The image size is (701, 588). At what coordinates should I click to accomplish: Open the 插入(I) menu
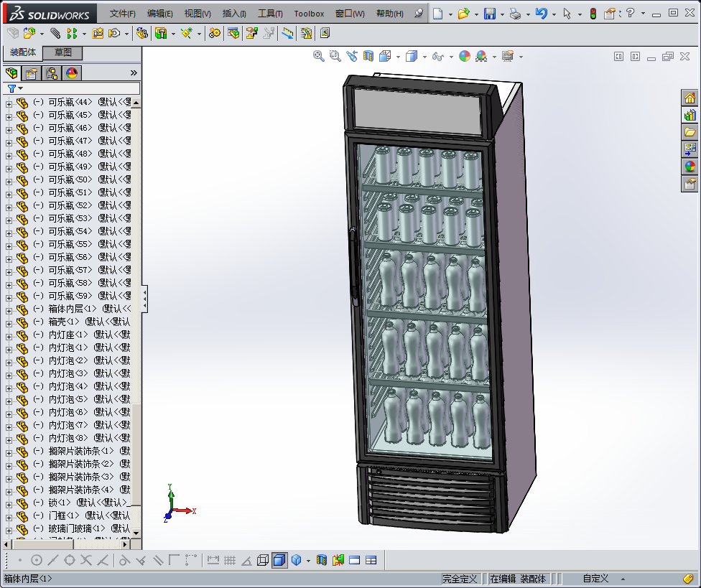(234, 14)
